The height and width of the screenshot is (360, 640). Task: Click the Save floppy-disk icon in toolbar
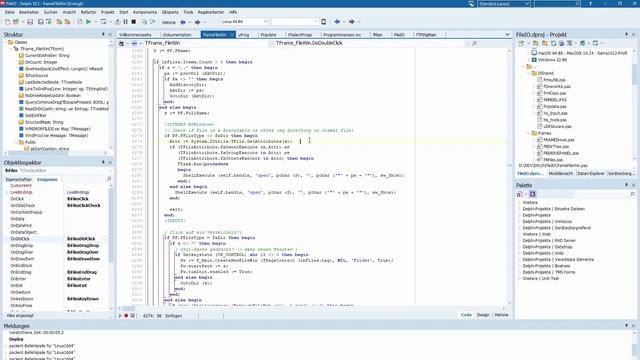pyautogui.click(x=30, y=22)
